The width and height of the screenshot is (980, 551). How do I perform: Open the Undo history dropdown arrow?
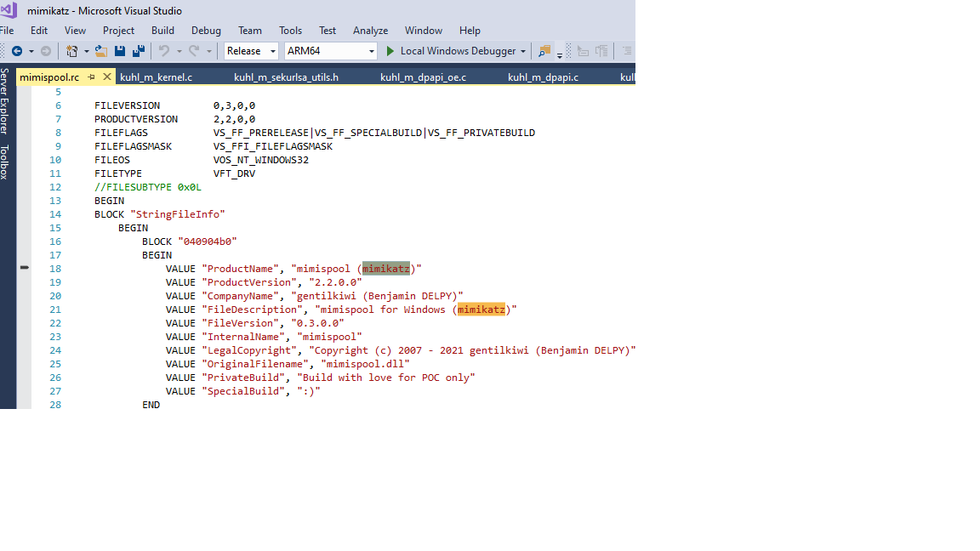pyautogui.click(x=179, y=51)
